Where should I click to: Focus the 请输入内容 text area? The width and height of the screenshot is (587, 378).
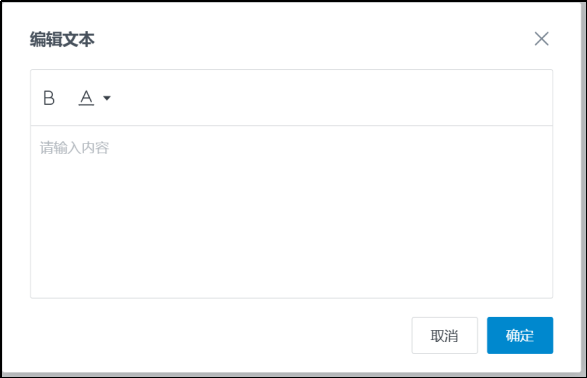[291, 212]
